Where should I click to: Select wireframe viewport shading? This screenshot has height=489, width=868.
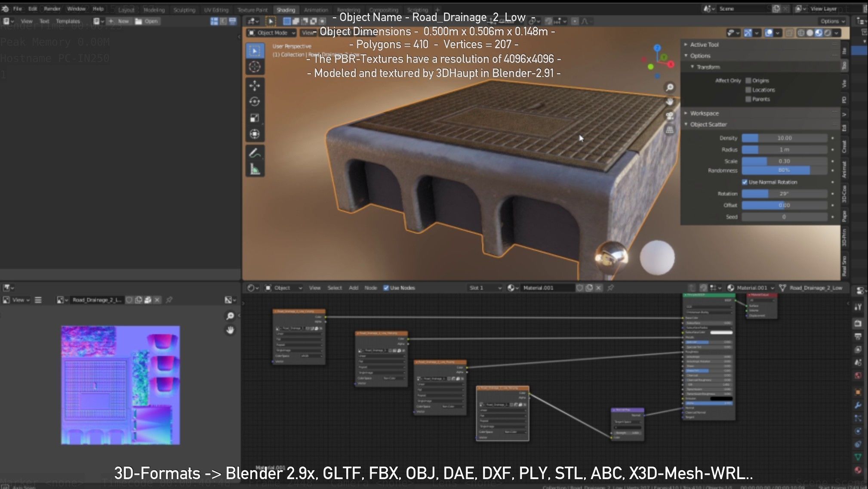coord(801,33)
